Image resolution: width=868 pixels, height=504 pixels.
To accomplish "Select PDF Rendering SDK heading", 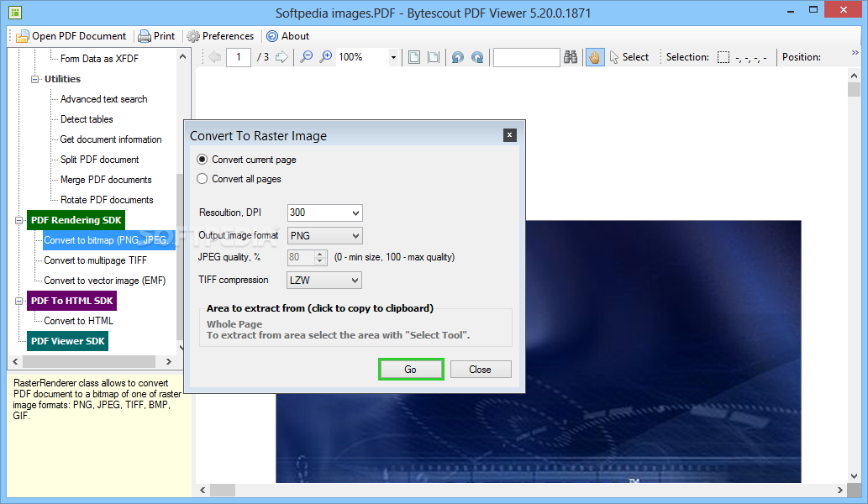I will [x=76, y=220].
